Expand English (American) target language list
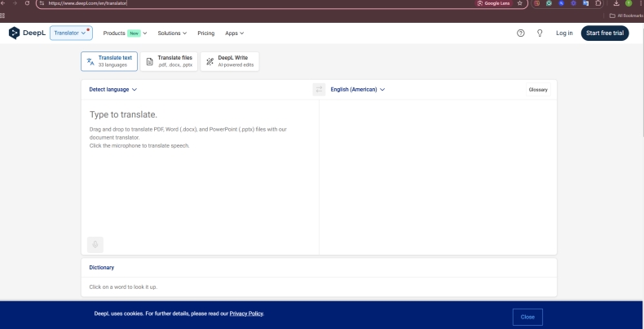Image resolution: width=644 pixels, height=329 pixels. (357, 89)
